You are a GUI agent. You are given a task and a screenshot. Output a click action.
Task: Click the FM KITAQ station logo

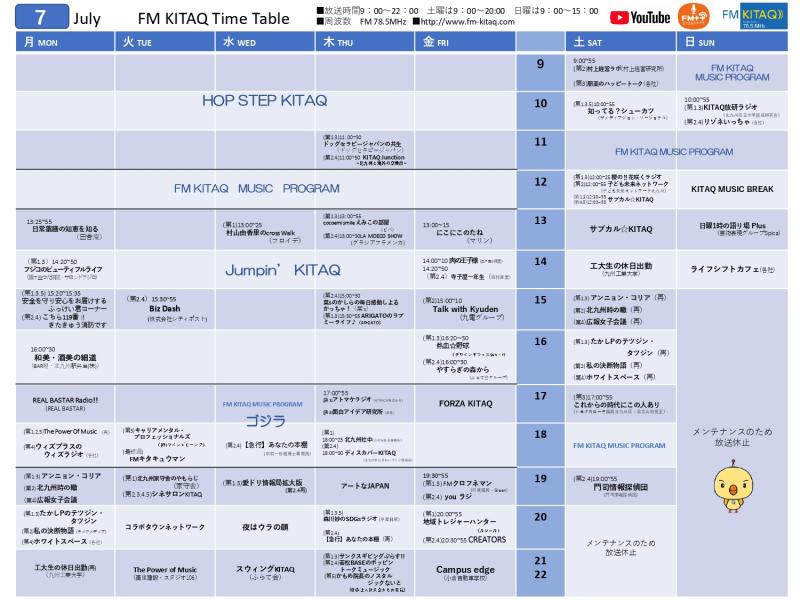click(754, 16)
